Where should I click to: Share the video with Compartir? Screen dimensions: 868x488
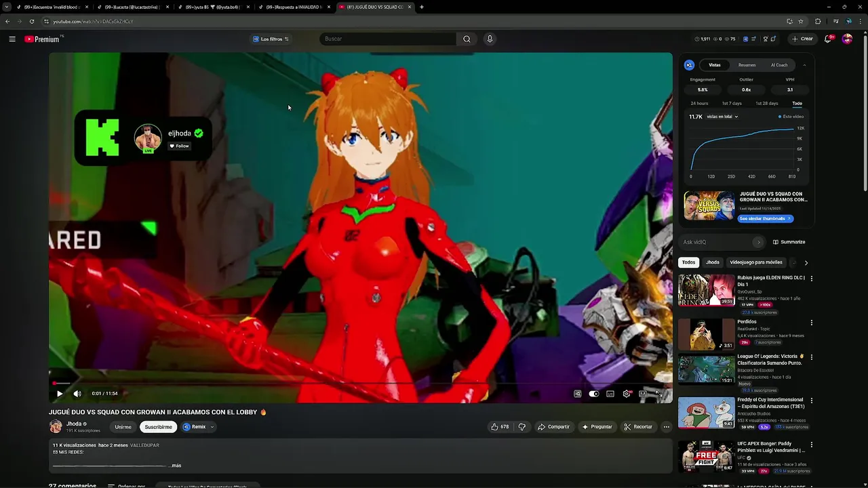[x=553, y=427]
